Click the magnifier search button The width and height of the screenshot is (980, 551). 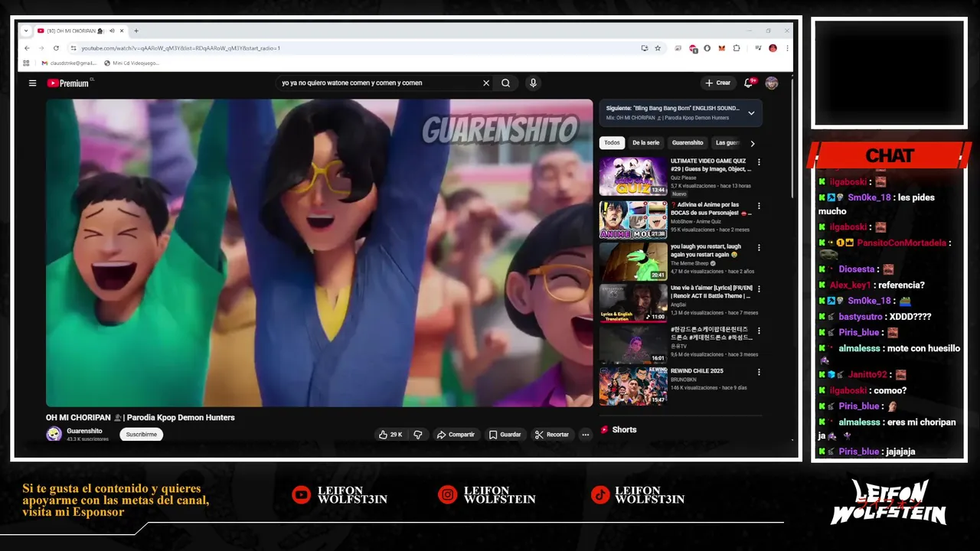coord(505,83)
